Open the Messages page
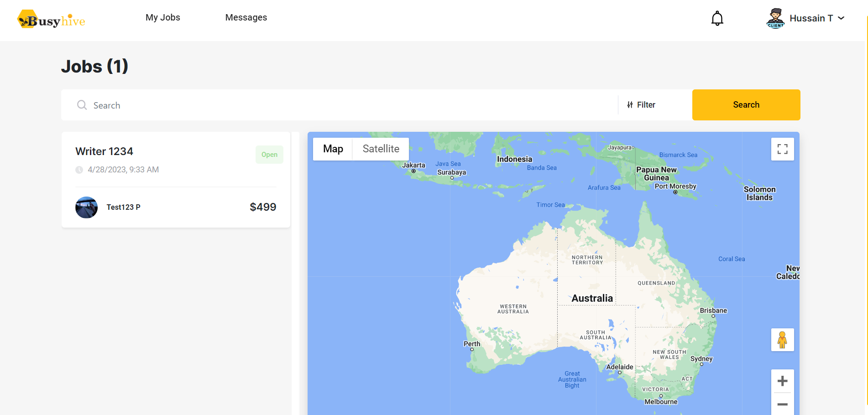868x415 pixels. coord(246,17)
